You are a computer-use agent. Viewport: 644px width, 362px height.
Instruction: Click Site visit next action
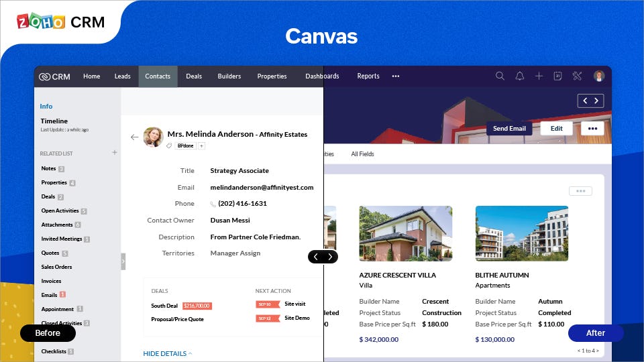coord(295,304)
